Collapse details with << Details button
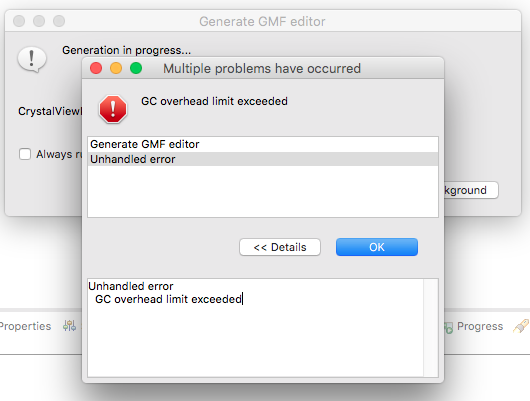 280,247
